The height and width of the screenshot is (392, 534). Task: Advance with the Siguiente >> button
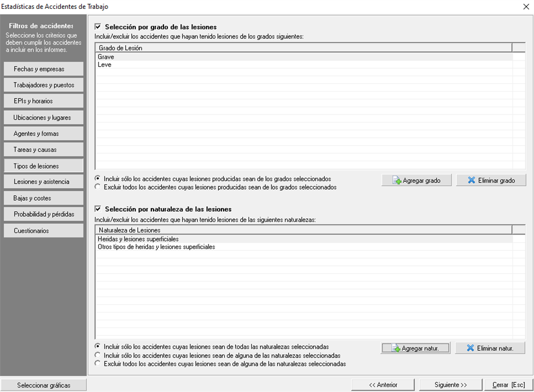click(451, 385)
